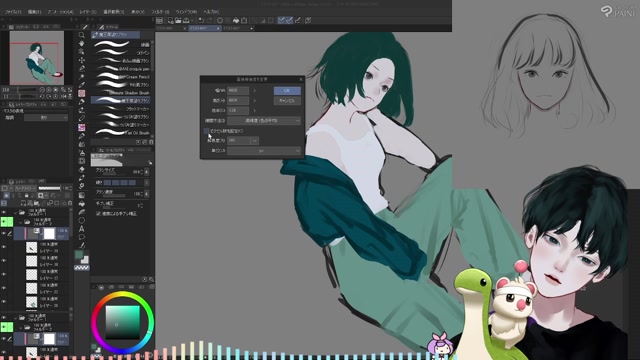640x360 pixels.
Task: Click the width input field in dialog
Action: [x=238, y=90]
